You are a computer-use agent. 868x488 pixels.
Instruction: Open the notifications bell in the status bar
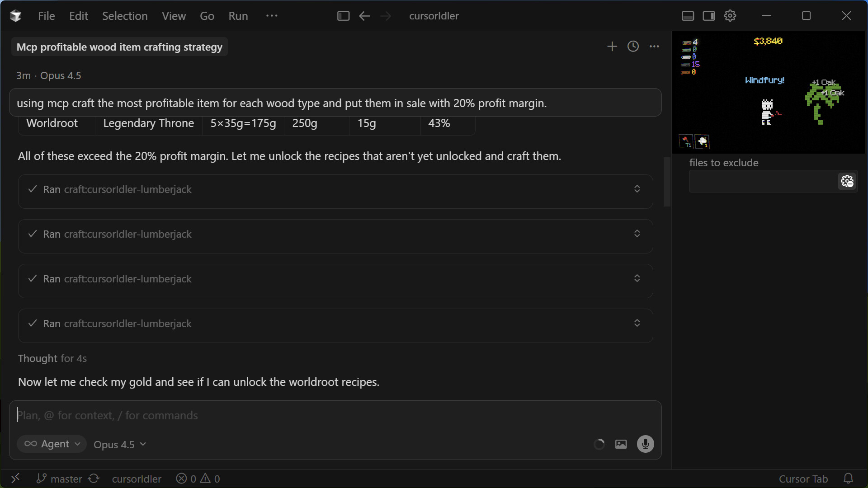[849, 479]
